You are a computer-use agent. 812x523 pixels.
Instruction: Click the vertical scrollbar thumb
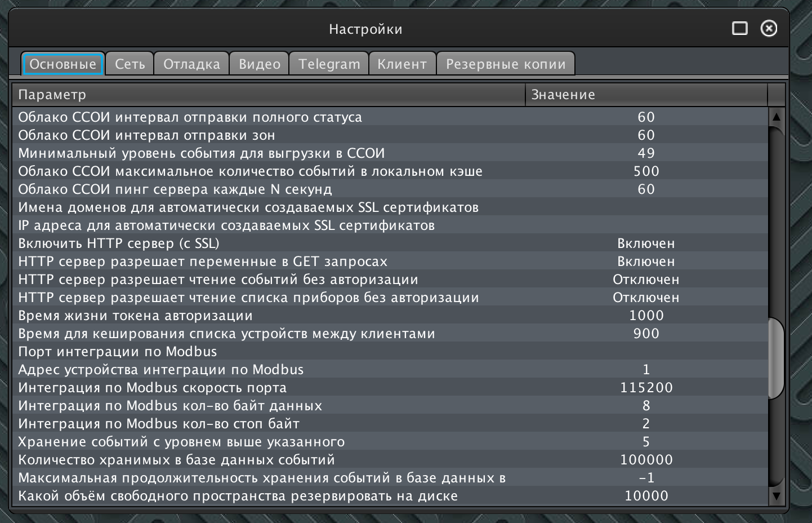(x=776, y=358)
